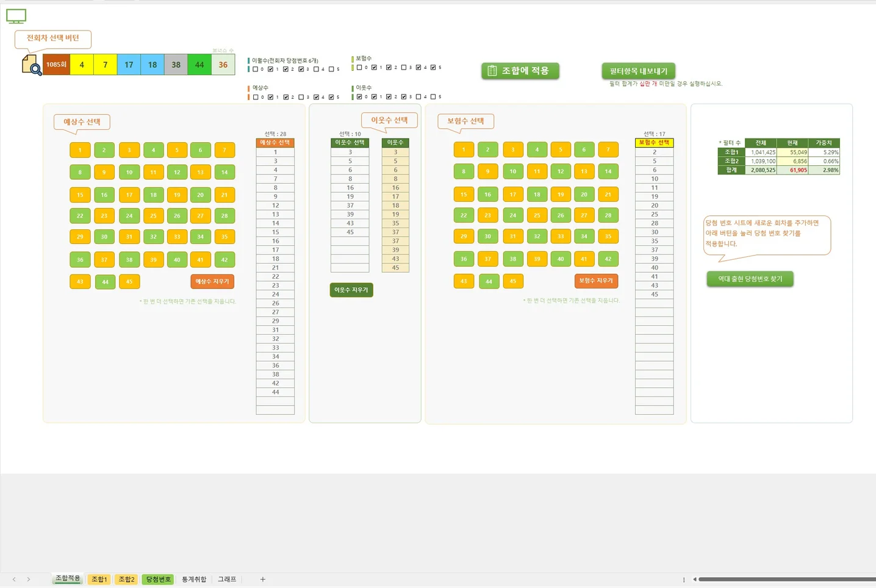
Task: Select number 42 in 보험수 선택 grid
Action: click(608, 259)
